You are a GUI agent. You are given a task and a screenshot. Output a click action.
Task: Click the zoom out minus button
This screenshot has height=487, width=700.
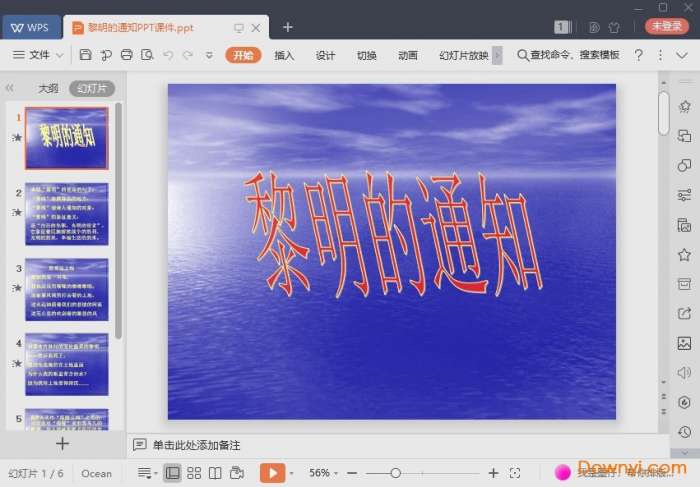click(352, 473)
